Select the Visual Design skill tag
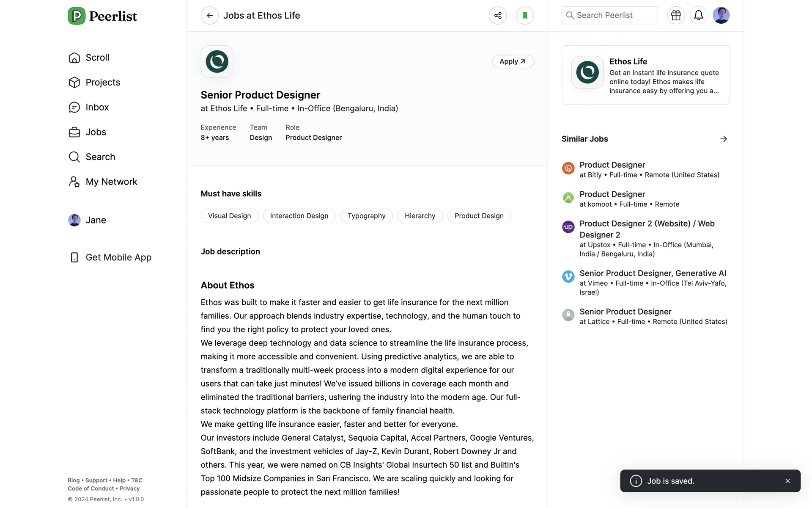This screenshot has width=812, height=508. [229, 216]
